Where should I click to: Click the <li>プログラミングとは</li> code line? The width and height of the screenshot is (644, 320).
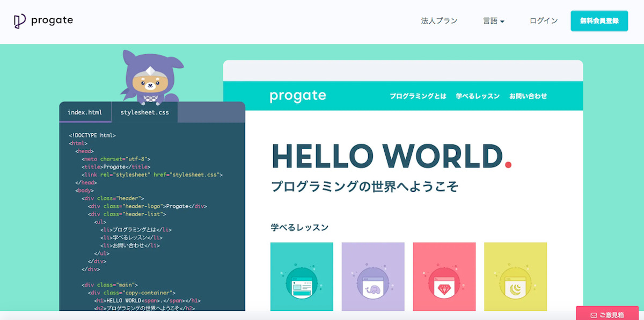point(136,230)
